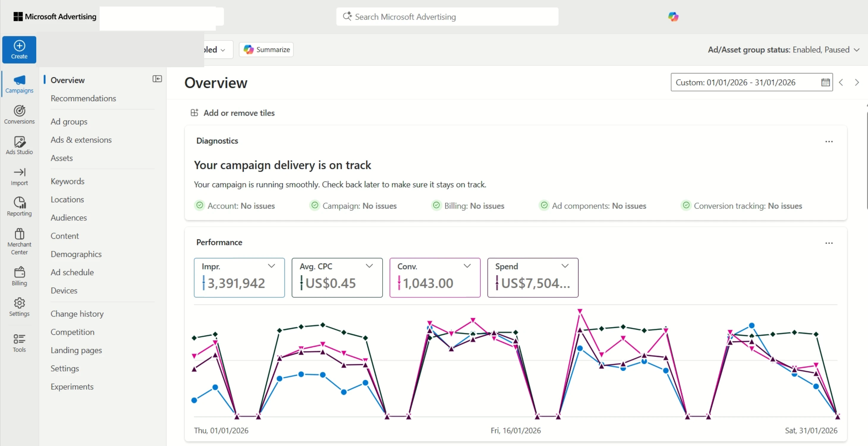Viewport: 868px width, 446px height.
Task: Open the Reporting section
Action: point(19,206)
